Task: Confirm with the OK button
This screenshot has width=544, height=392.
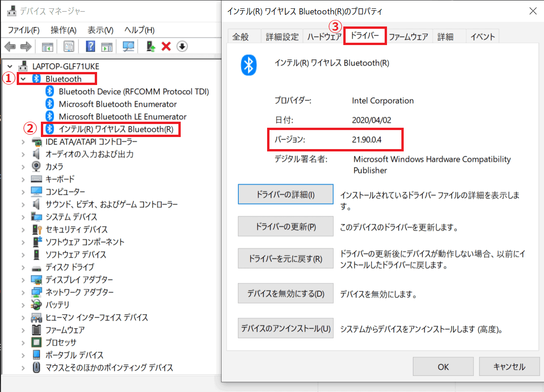Action: [443, 366]
